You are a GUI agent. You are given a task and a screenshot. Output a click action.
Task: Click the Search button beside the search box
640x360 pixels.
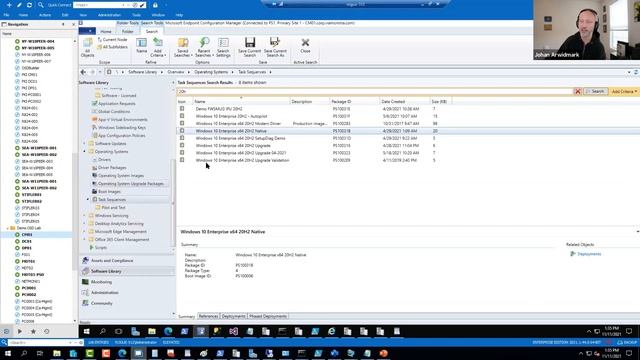(x=596, y=91)
